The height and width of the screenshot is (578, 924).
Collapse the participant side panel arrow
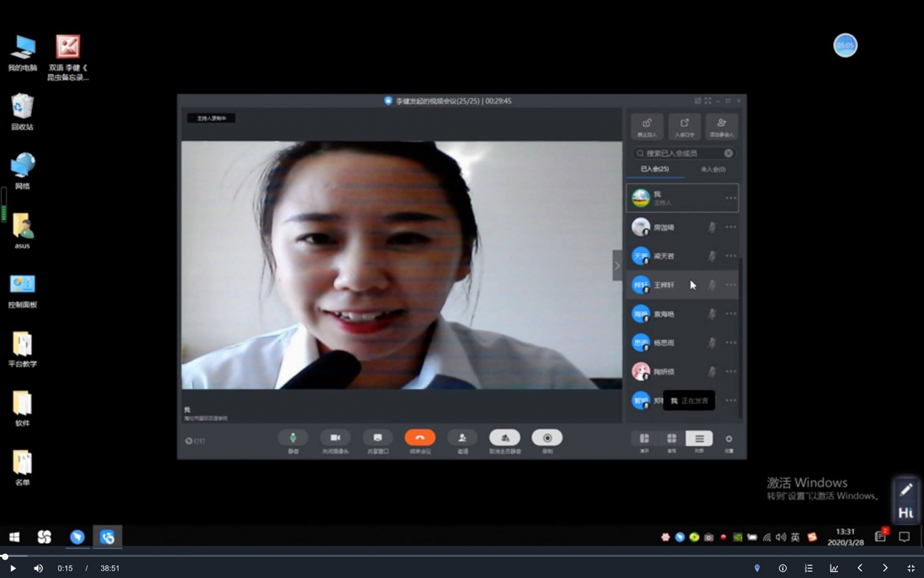click(617, 266)
